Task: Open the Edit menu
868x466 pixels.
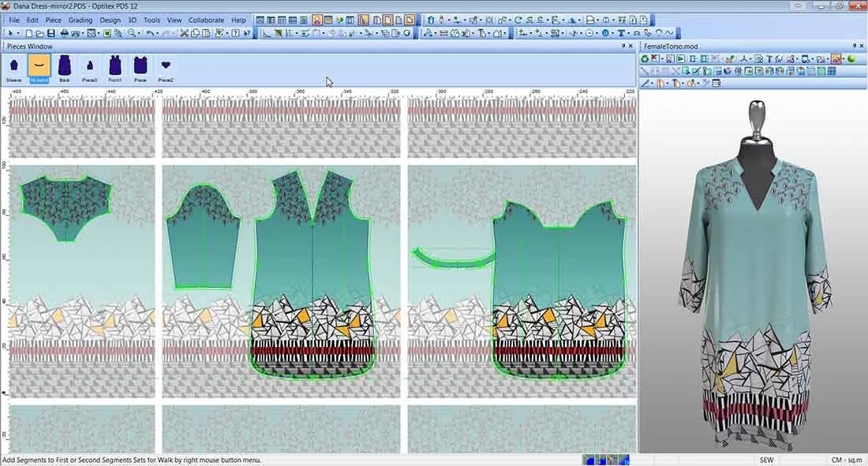Action: [x=32, y=20]
